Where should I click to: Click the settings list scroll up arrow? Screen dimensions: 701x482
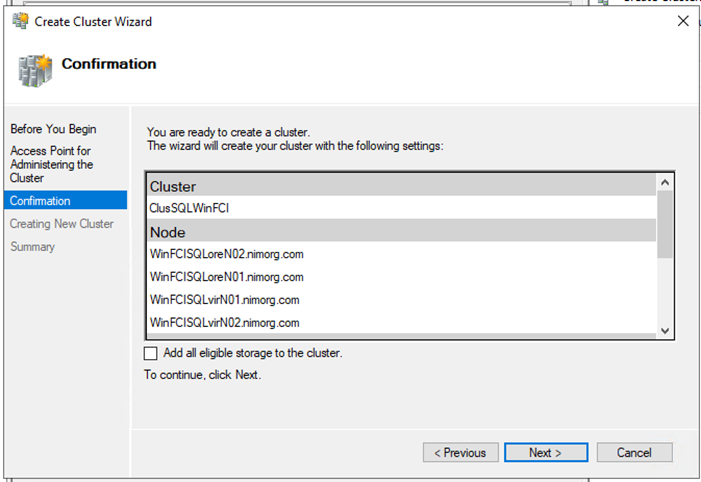point(665,182)
